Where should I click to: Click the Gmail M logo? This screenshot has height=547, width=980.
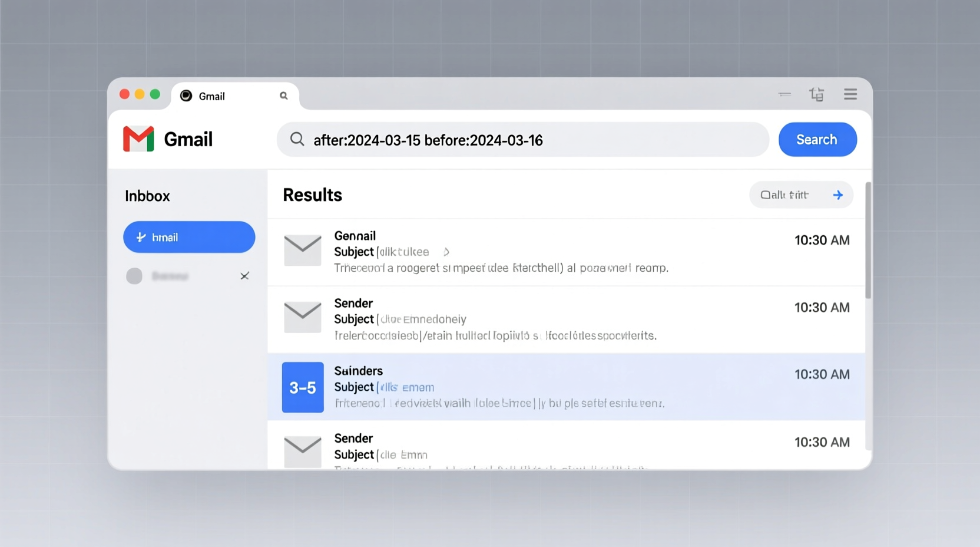[138, 139]
